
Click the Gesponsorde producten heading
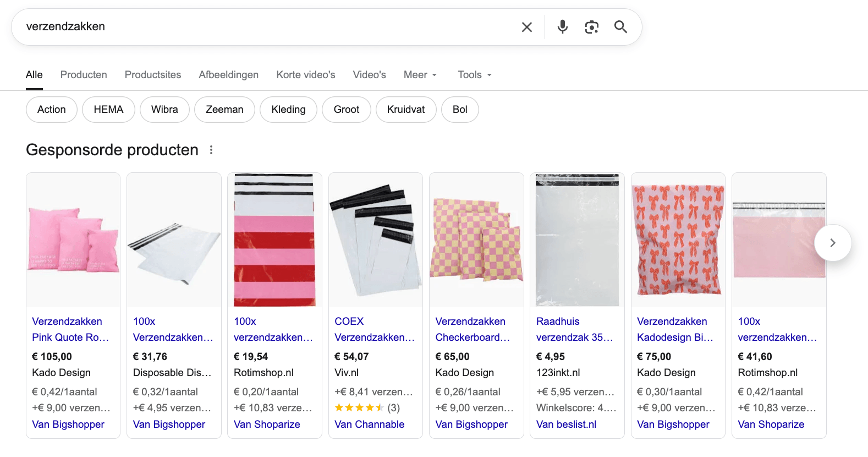[112, 150]
